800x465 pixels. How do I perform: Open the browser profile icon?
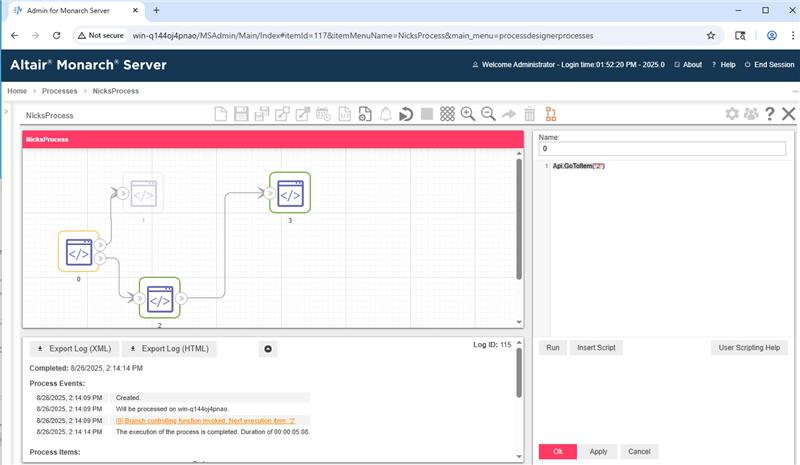point(772,36)
